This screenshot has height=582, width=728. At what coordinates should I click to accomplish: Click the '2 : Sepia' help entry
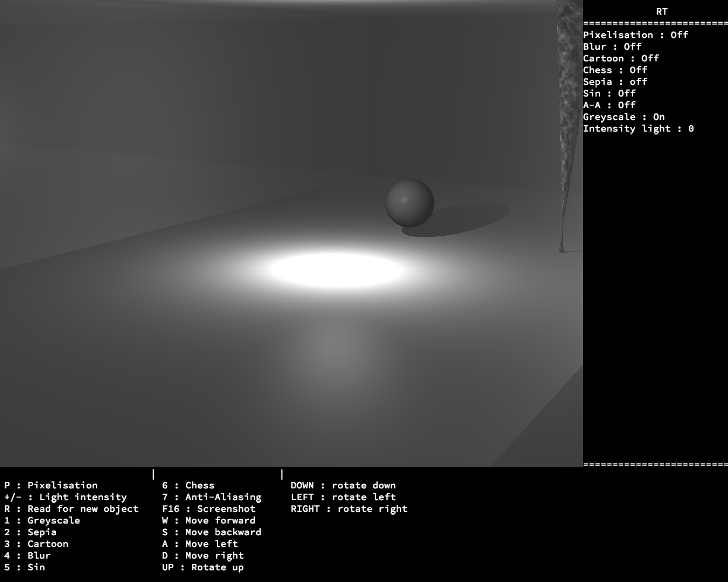[30, 532]
